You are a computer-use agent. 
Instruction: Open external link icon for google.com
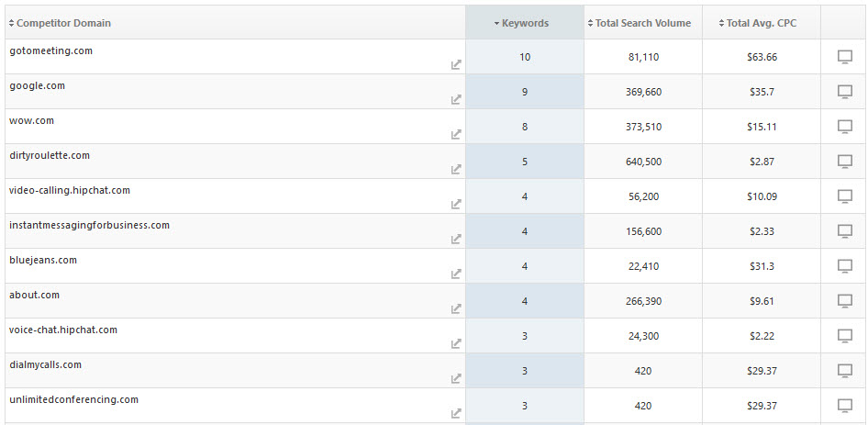(x=456, y=99)
